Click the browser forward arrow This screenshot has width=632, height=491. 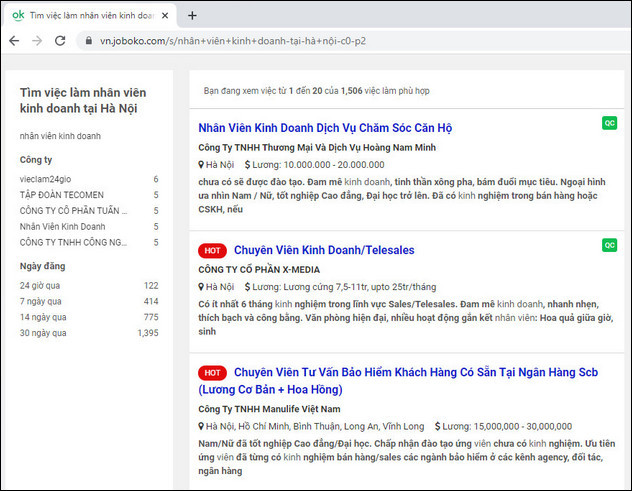click(x=37, y=41)
